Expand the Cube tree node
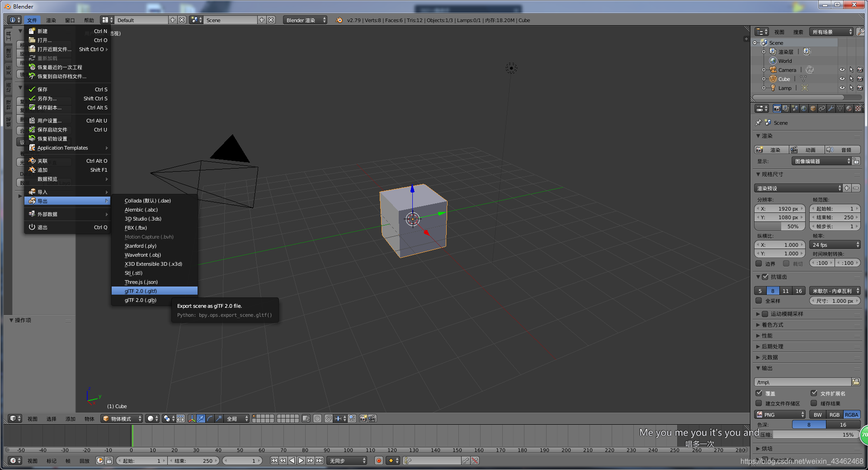This screenshot has width=868, height=470. coord(764,79)
